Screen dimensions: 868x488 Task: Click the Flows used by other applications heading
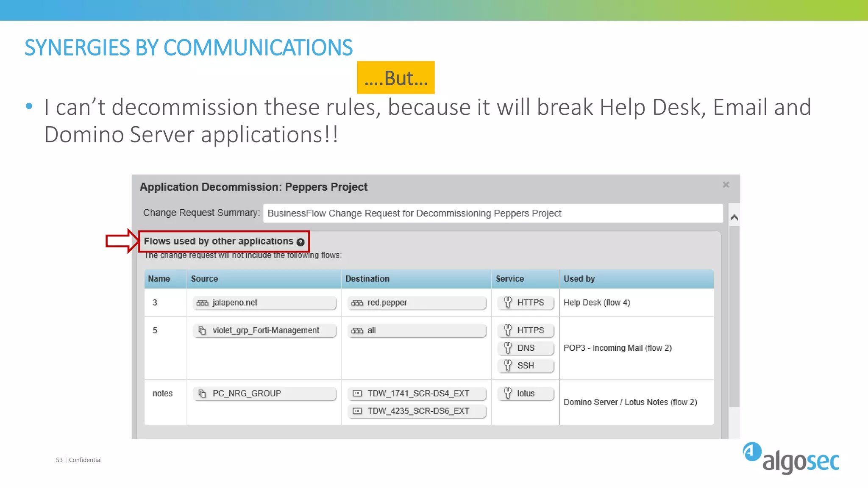pos(219,241)
